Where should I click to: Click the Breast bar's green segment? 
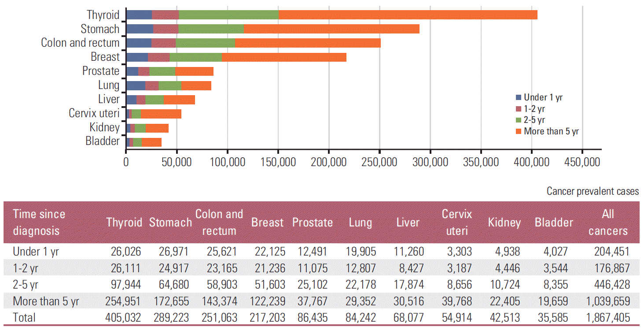pos(196,57)
